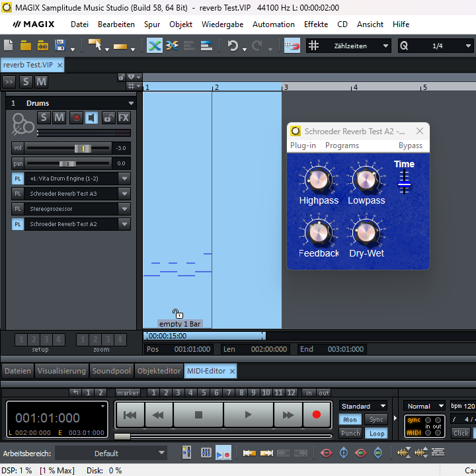Select the universal mouse mode arrow tool
This screenshot has height=476, width=476.
point(95,45)
